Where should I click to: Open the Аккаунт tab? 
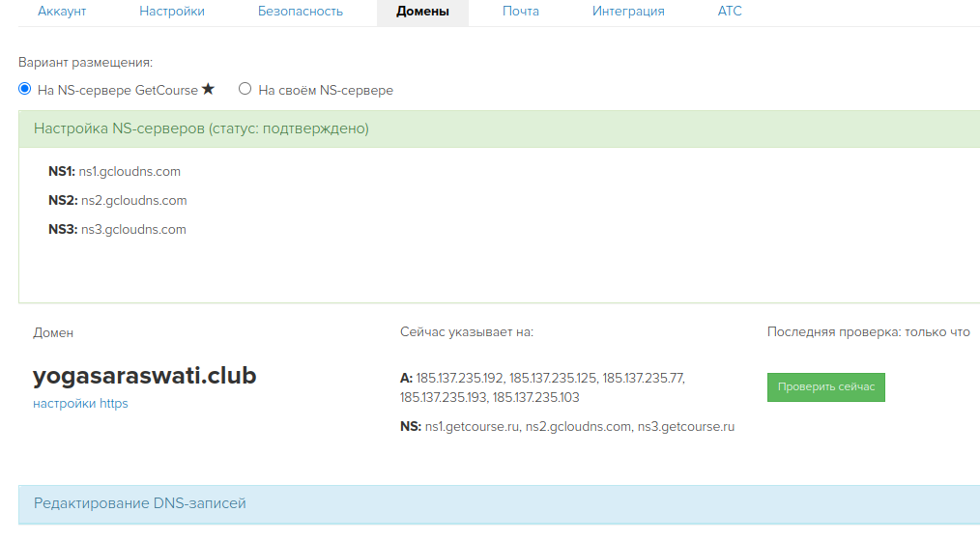[x=62, y=12]
